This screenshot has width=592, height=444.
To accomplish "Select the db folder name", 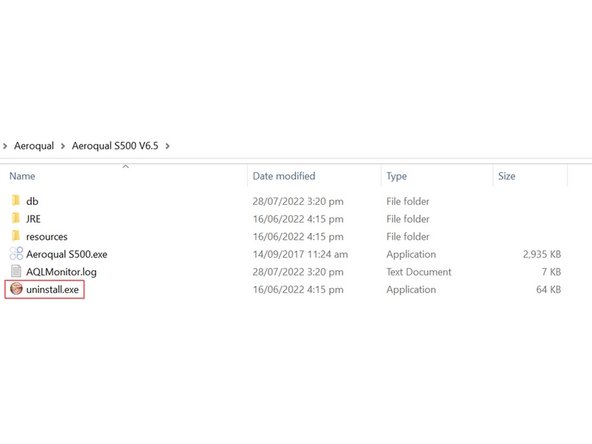I will pos(32,201).
